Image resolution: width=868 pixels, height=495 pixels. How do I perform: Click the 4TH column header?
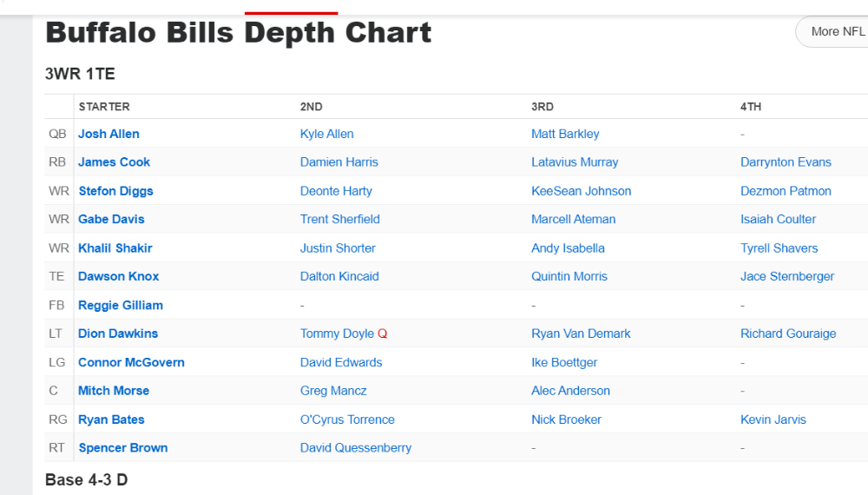751,107
